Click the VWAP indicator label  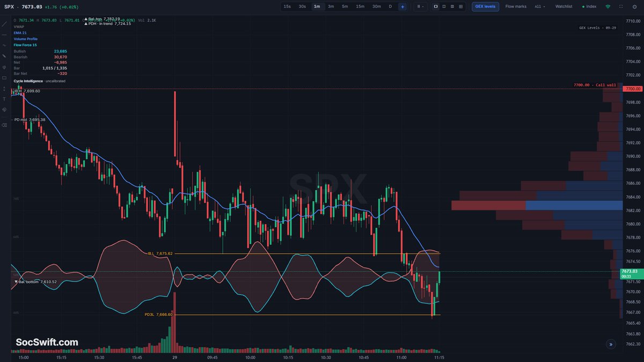tap(19, 26)
